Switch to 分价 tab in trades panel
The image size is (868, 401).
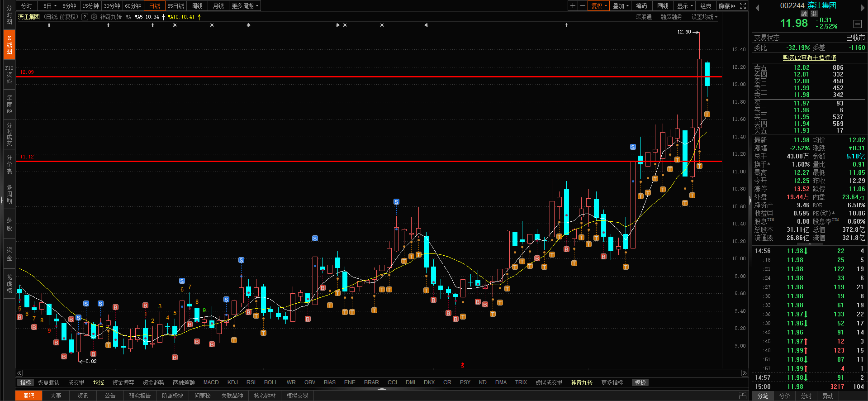[785, 396]
